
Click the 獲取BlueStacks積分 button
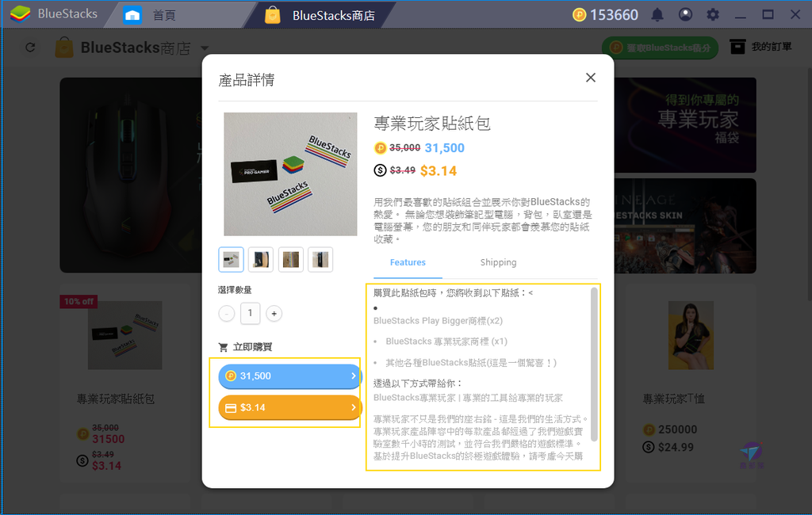[660, 48]
